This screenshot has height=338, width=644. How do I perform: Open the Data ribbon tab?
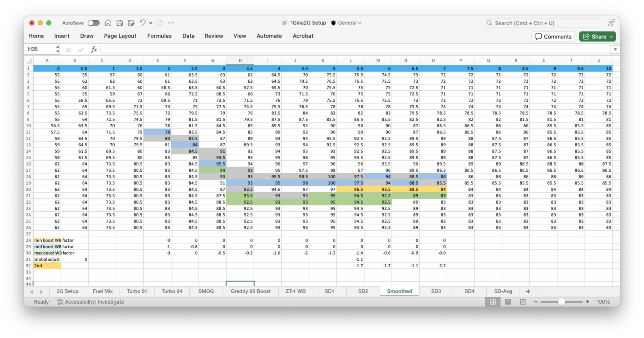[x=188, y=36]
